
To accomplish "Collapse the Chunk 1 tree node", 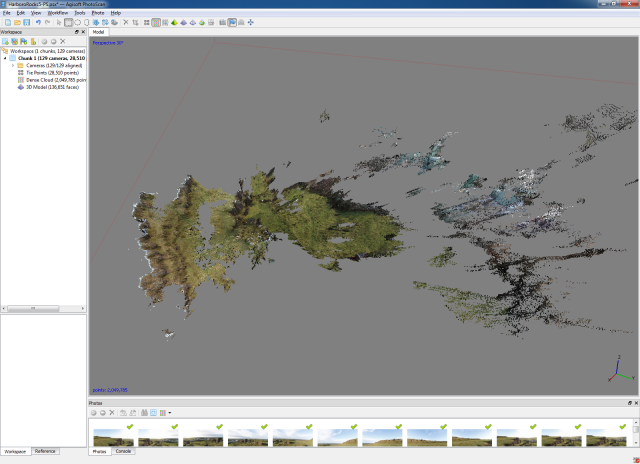I will click(x=5, y=58).
